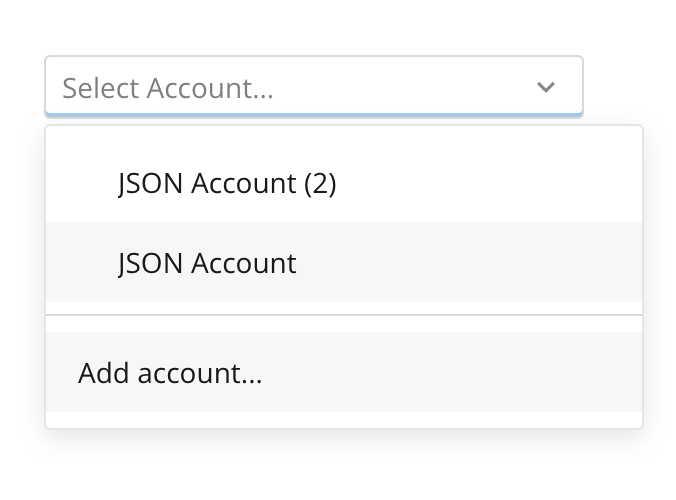Screen dimensions: 676x500
Task: Switch to the second JSON Account (2) connection
Action: tap(227, 183)
